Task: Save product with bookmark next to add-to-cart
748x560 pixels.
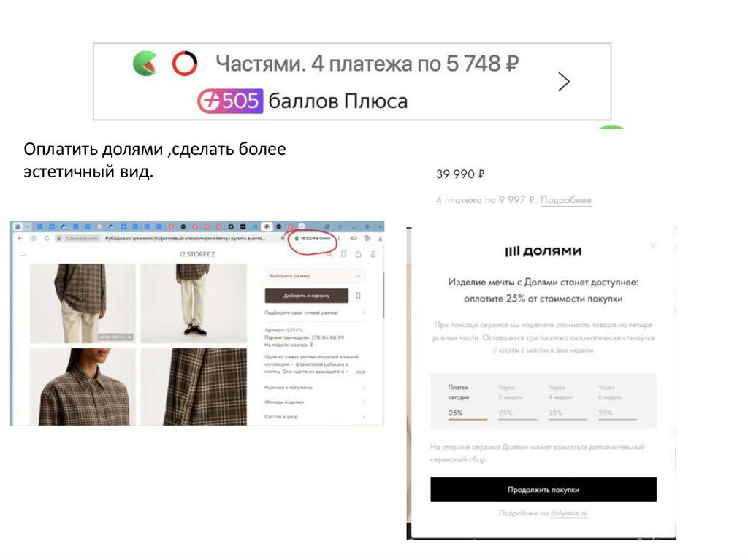Action: click(358, 296)
